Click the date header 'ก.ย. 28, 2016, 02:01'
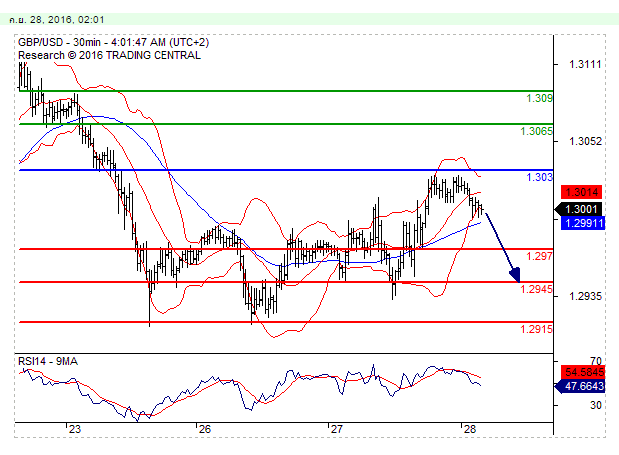The height and width of the screenshot is (455, 619). [56, 19]
